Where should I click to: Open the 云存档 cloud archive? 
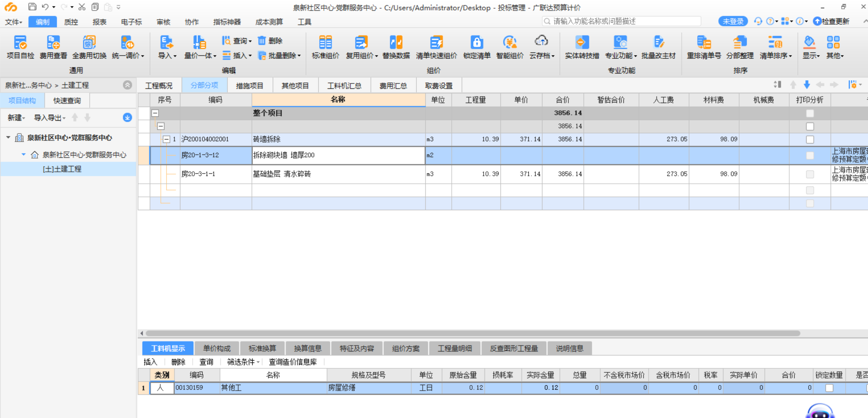tap(541, 47)
